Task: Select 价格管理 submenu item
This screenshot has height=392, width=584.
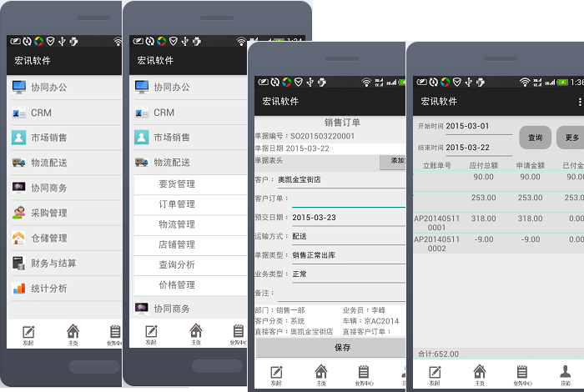Action: (x=177, y=285)
